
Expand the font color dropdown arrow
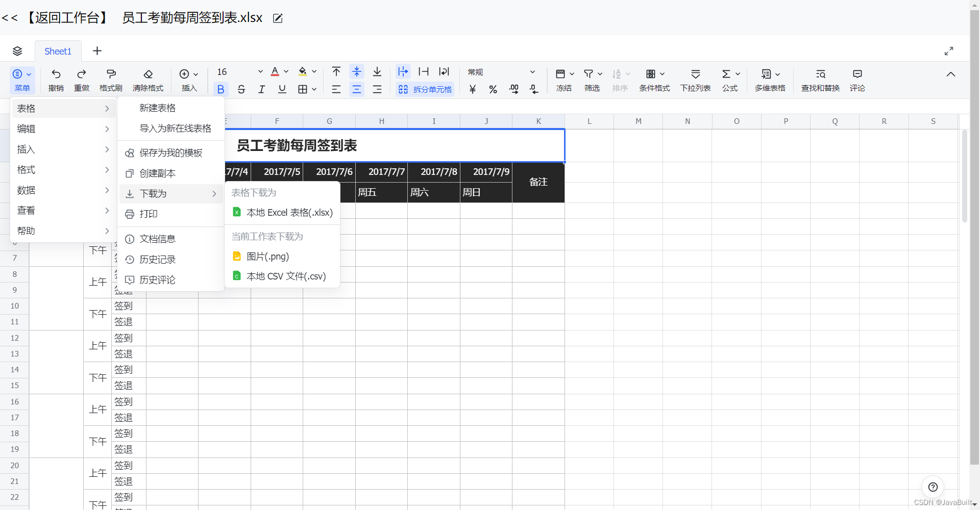[x=286, y=71]
